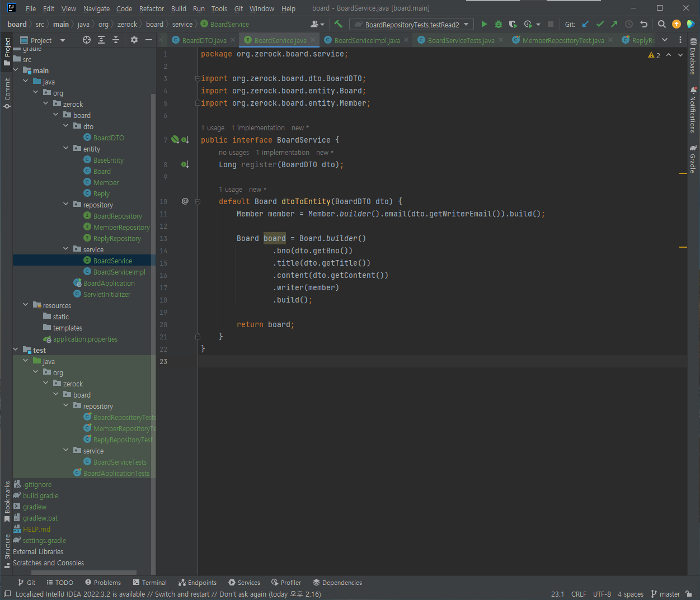
Task: Run with coverage icon
Action: (x=513, y=24)
